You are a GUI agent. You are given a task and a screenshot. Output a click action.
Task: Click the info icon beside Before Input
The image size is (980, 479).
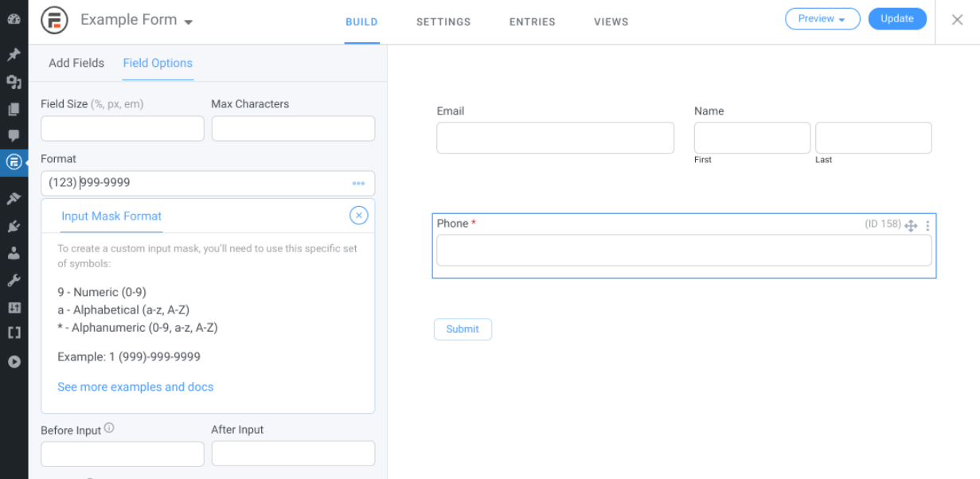pyautogui.click(x=109, y=428)
